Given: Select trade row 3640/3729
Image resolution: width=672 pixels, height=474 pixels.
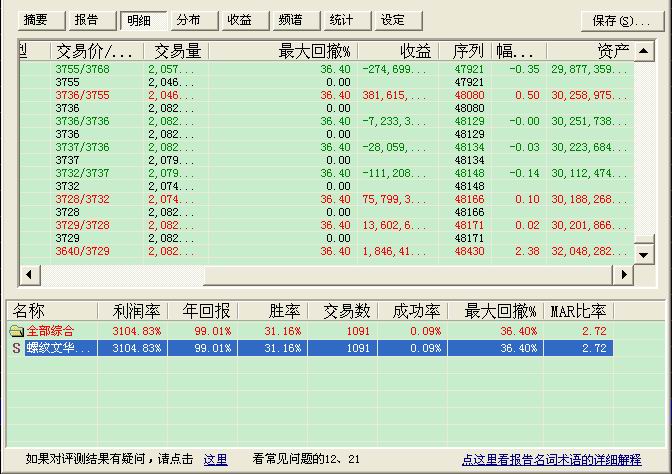Looking at the screenshot, I should (x=326, y=251).
